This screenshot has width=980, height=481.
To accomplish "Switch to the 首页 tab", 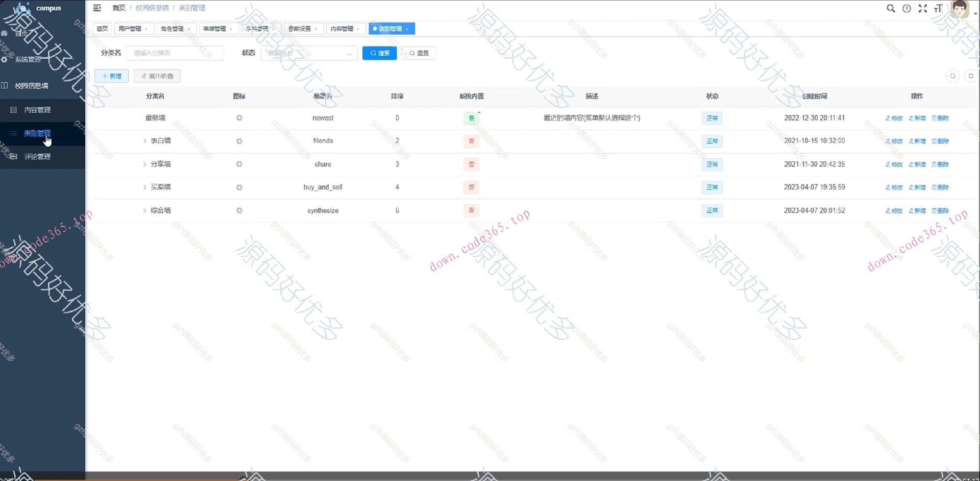I will [102, 29].
